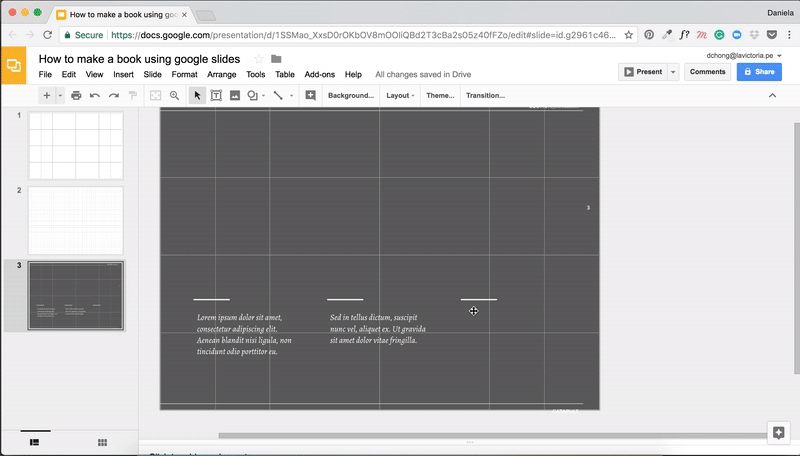
Task: Select slide 3 thumbnail
Action: [76, 296]
